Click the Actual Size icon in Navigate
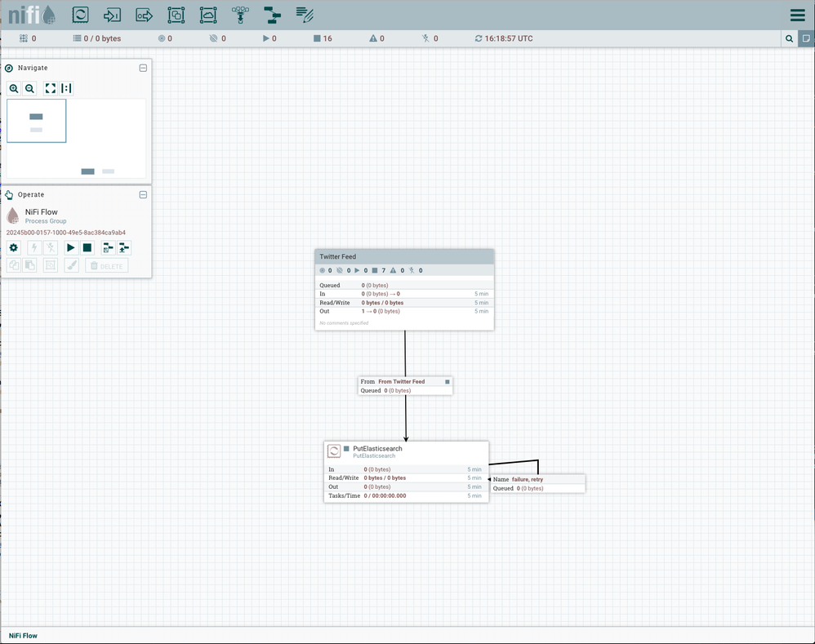815x644 pixels. point(66,88)
